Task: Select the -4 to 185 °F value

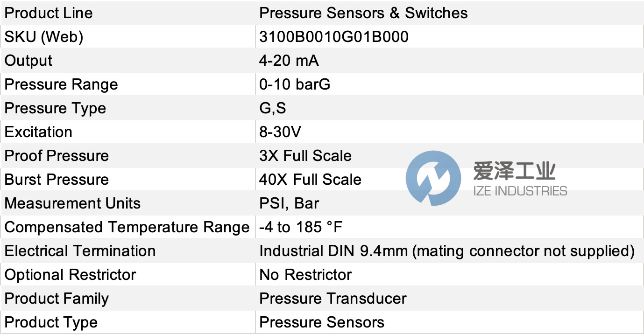Action: [x=301, y=227]
